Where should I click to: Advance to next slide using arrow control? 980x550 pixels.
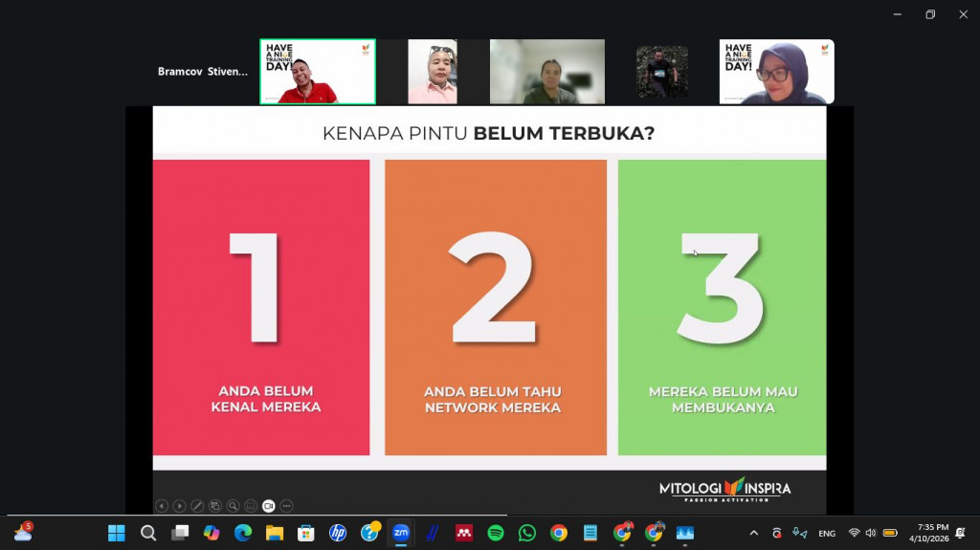point(179,506)
